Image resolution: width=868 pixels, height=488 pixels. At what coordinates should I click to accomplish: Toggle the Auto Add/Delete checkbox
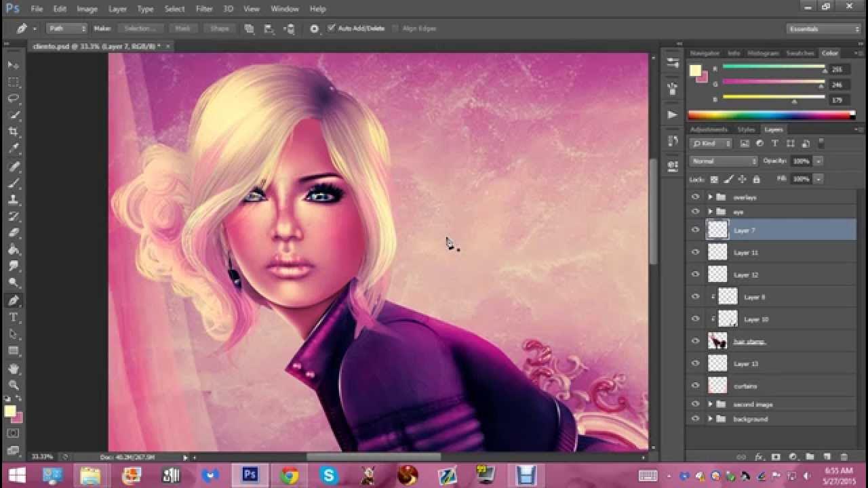tap(331, 28)
